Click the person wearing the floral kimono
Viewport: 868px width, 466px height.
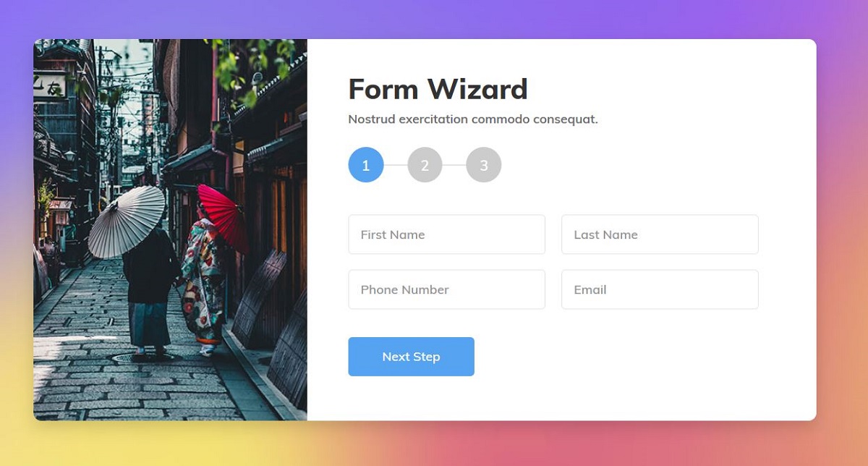click(203, 284)
